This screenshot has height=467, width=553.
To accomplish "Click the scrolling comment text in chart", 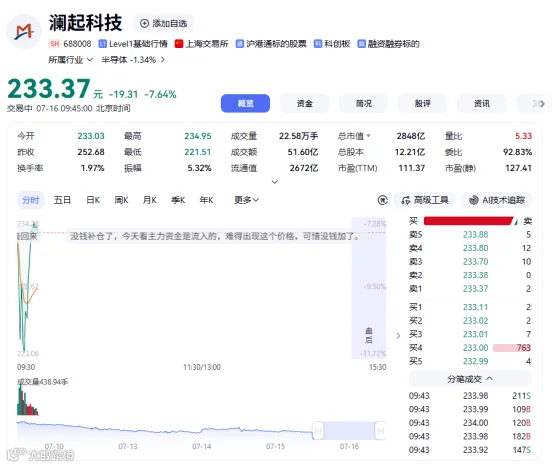I will 215,236.
